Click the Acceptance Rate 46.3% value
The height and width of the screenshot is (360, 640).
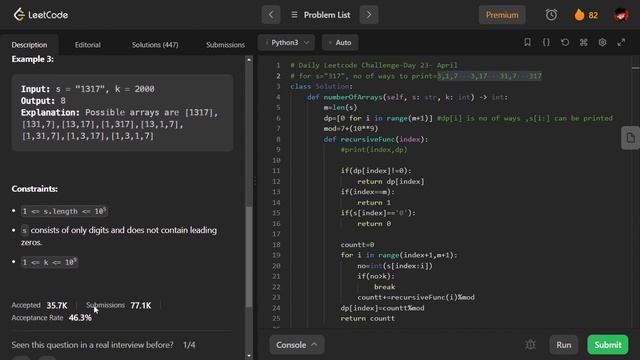pos(80,318)
